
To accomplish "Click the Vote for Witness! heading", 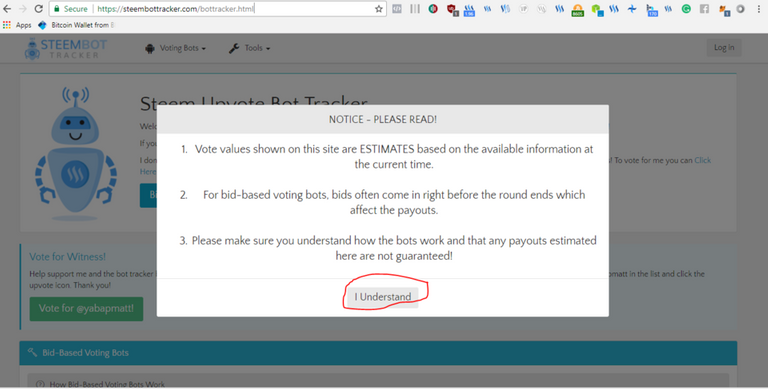I will [x=67, y=257].
